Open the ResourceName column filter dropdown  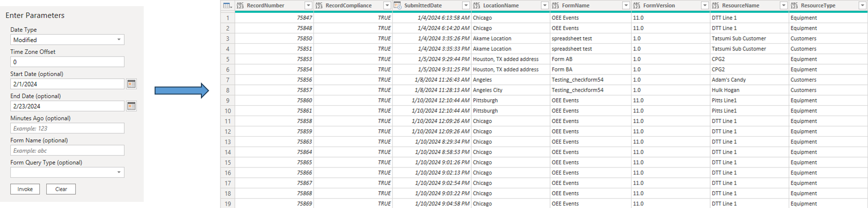pos(783,6)
